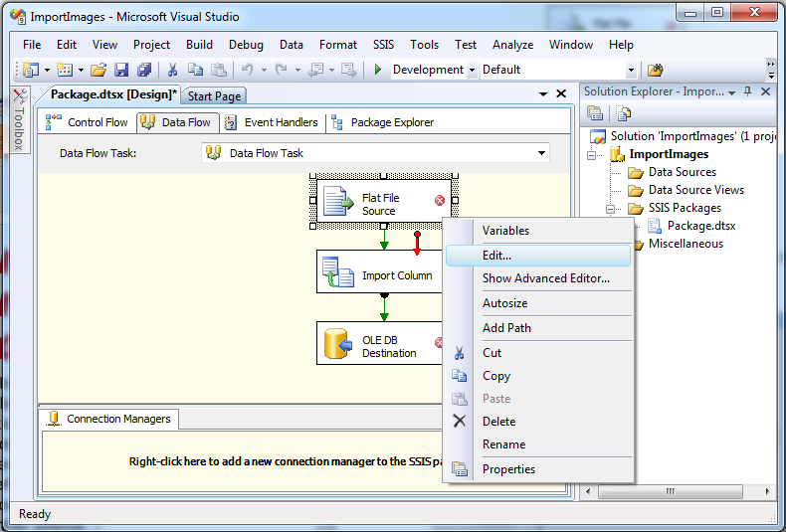This screenshot has height=532, width=786.
Task: Open the Toolbox side panel
Action: point(20,120)
